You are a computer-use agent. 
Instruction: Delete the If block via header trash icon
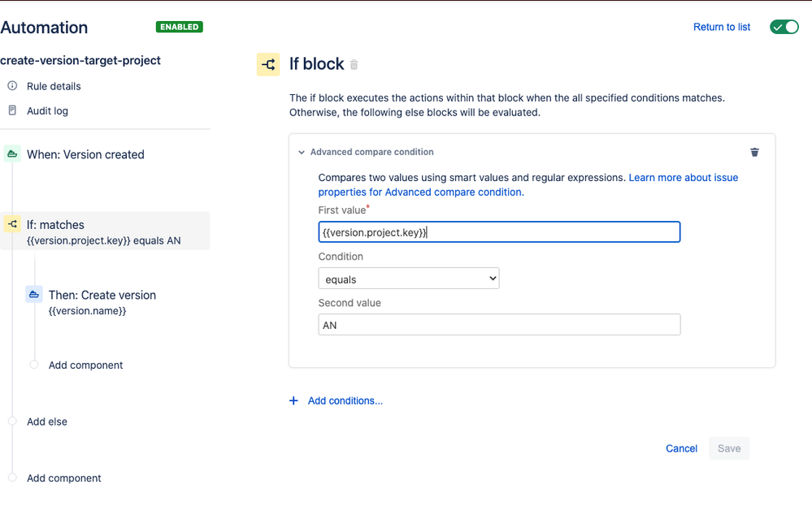click(354, 65)
